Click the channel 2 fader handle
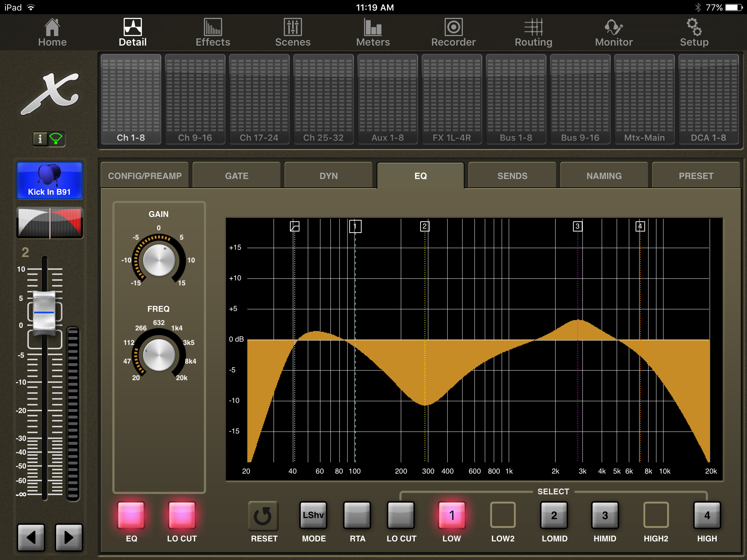 (x=44, y=312)
